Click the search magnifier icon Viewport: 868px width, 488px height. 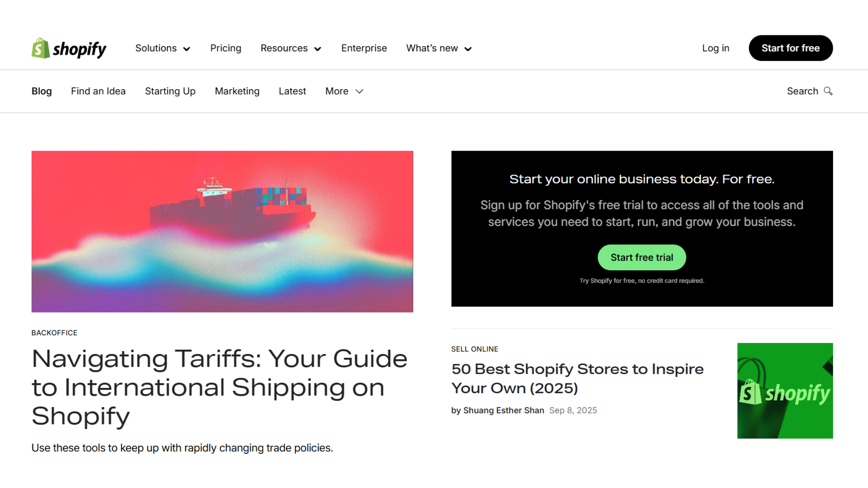[828, 91]
